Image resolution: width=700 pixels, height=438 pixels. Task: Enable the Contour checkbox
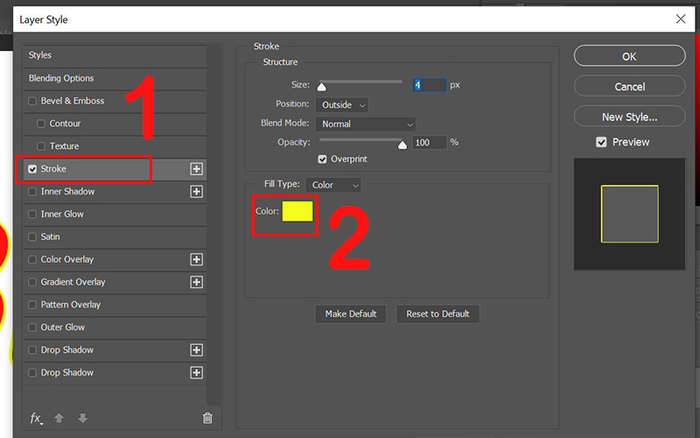point(41,124)
